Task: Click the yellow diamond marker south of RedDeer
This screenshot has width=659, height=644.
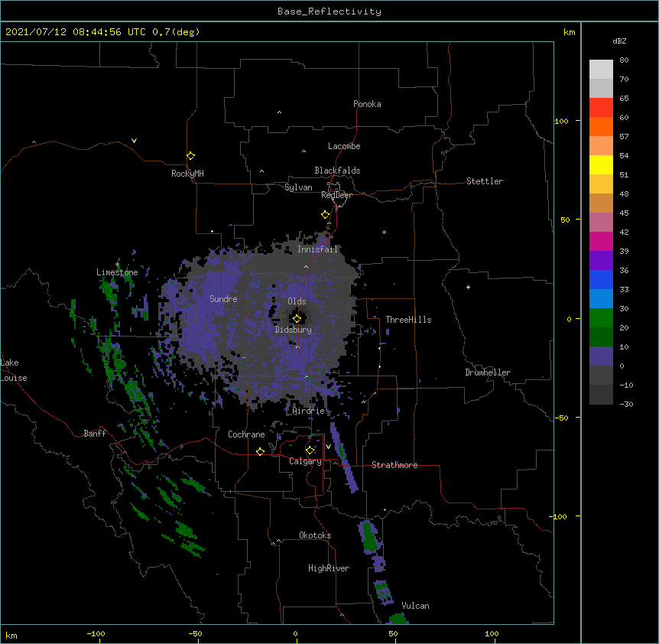Action: (325, 214)
